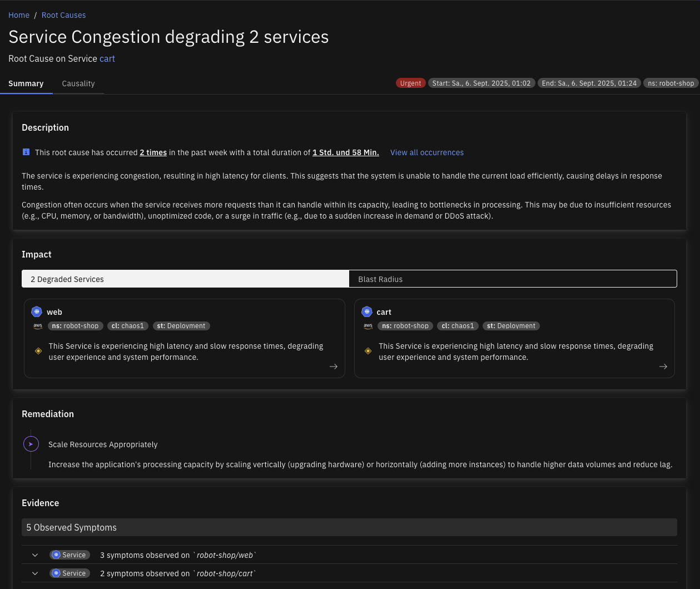
Task: Go to Root Causes breadcrumb
Action: [63, 15]
